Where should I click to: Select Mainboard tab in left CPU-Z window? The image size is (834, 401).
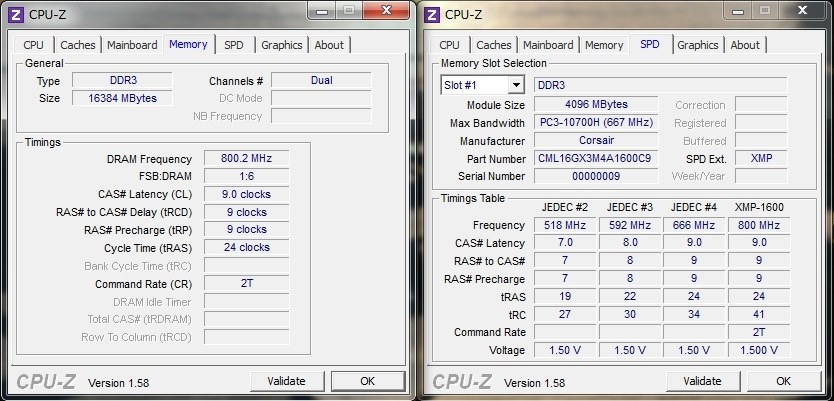132,45
